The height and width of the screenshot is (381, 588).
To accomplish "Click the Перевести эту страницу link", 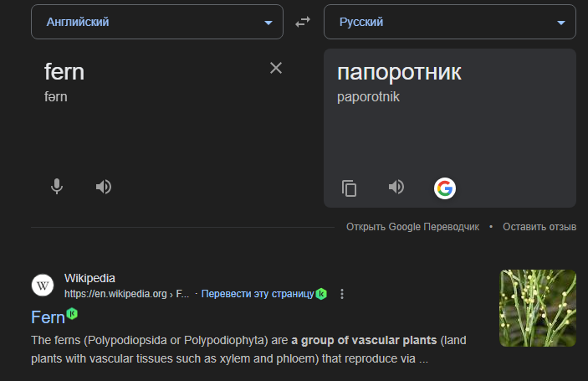I will coord(257,294).
